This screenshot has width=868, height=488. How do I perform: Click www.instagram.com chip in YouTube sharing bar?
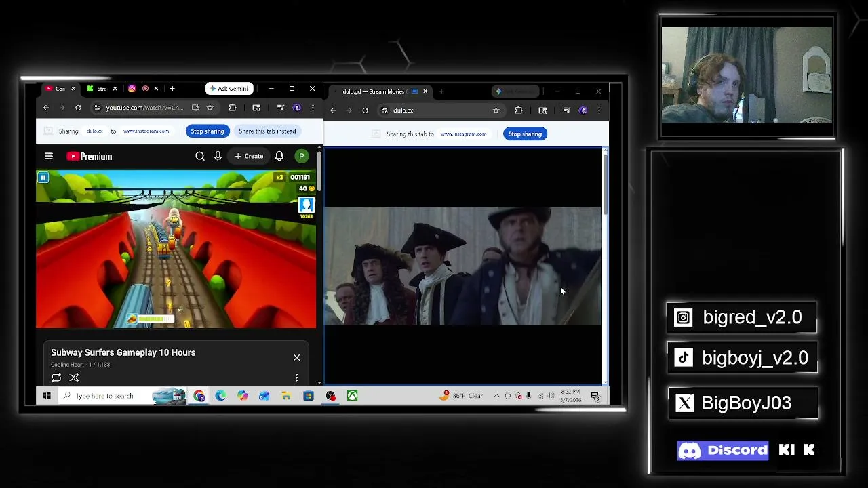pos(146,131)
